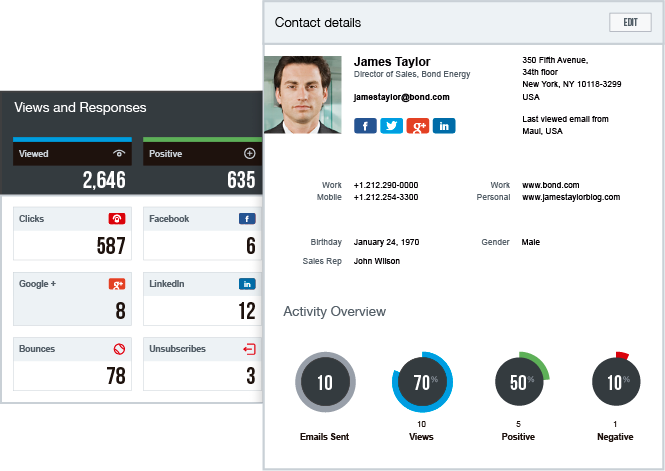The image size is (665, 471).
Task: Select the Positive tab showing 635
Action: (201, 166)
